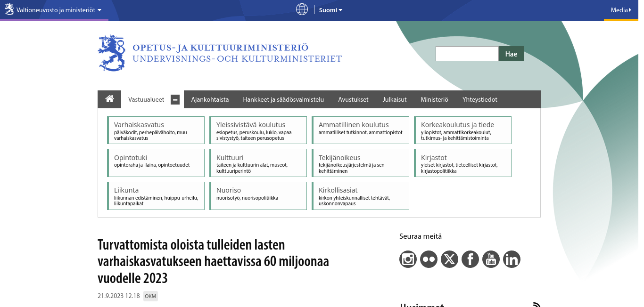This screenshot has width=644, height=307.
Task: Go to the home page icon
Action: pos(109,99)
